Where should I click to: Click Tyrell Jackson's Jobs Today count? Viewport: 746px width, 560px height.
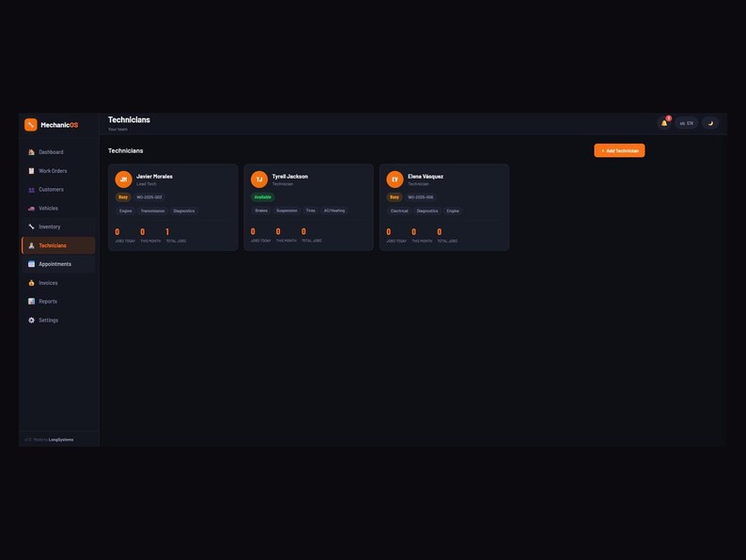tap(253, 232)
